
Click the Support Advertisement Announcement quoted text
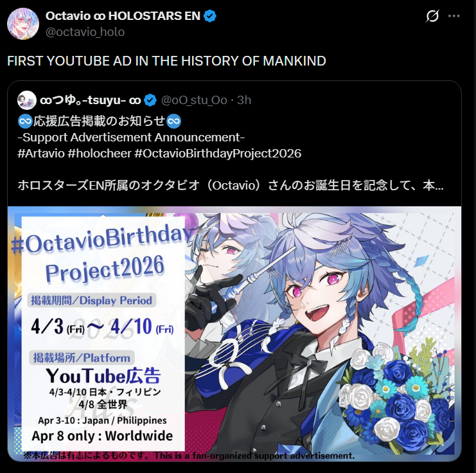click(131, 138)
